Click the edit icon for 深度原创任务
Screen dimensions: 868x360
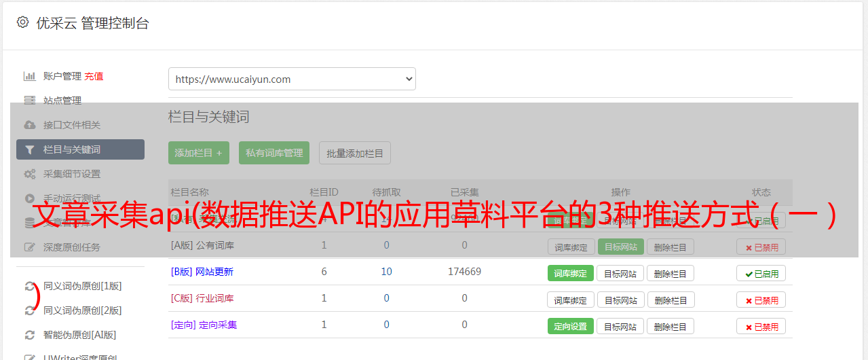point(30,247)
